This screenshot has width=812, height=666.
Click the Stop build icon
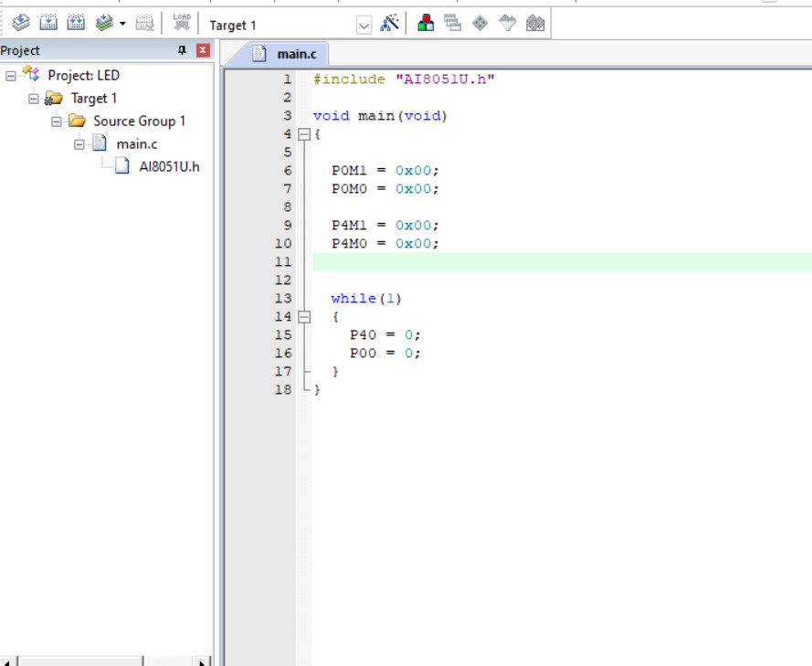pos(144,23)
